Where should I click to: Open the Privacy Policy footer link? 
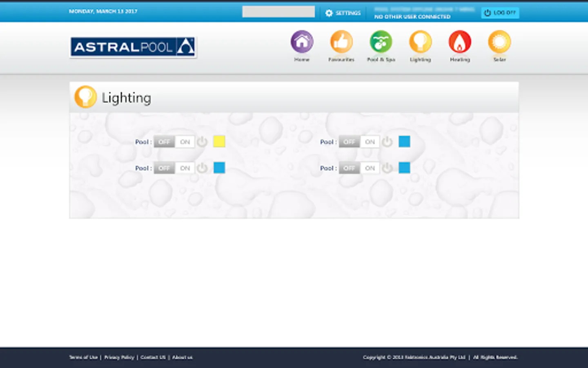click(x=119, y=357)
